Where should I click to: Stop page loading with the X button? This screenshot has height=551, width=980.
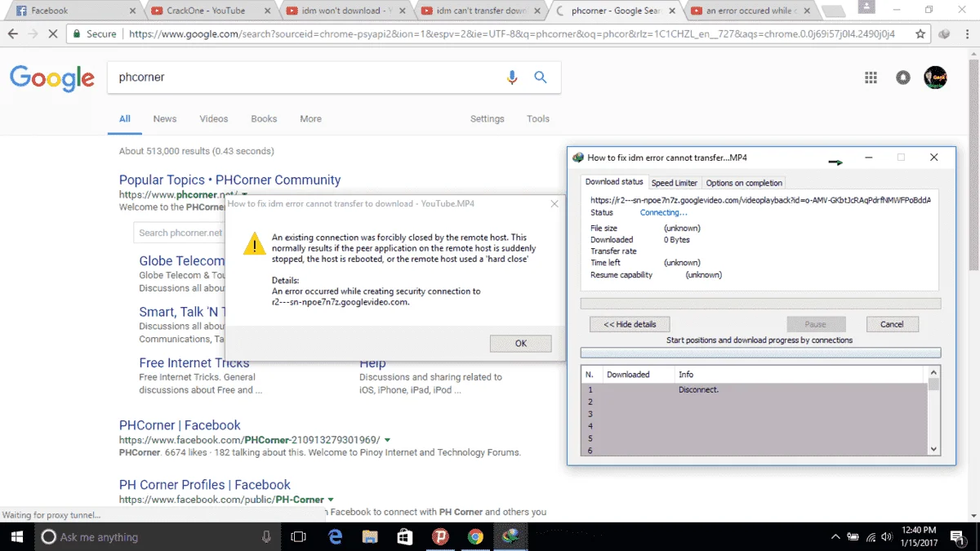pyautogui.click(x=54, y=34)
